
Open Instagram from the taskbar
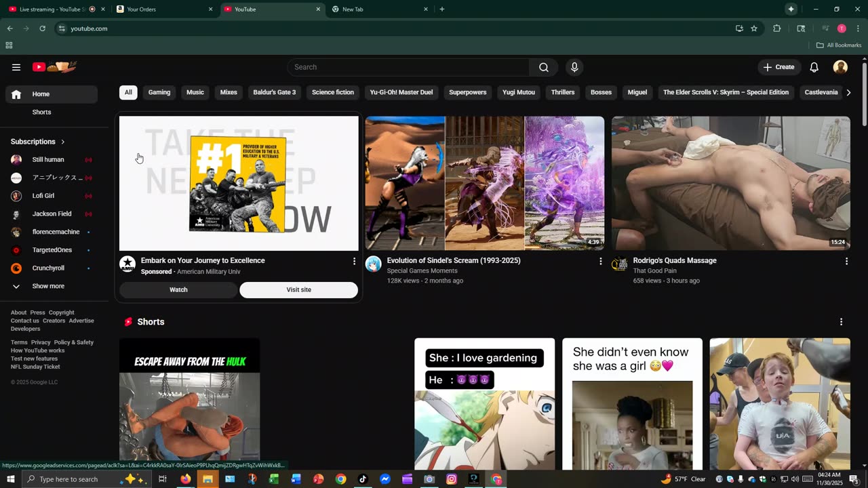click(452, 479)
